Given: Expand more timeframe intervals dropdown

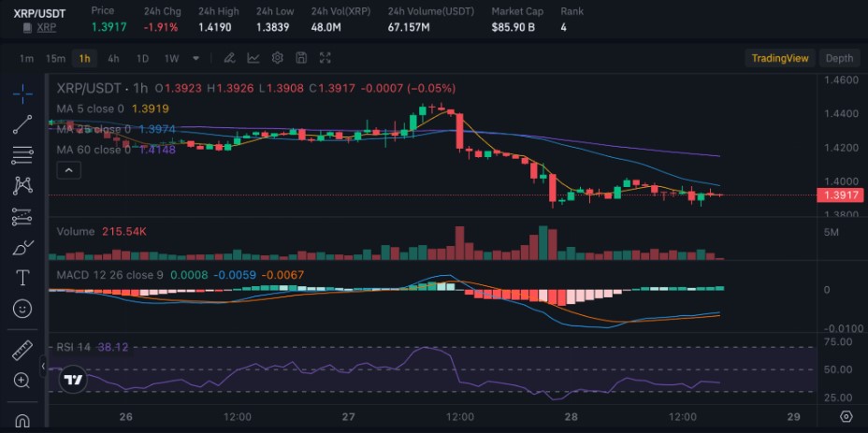Looking at the screenshot, I should [196, 58].
